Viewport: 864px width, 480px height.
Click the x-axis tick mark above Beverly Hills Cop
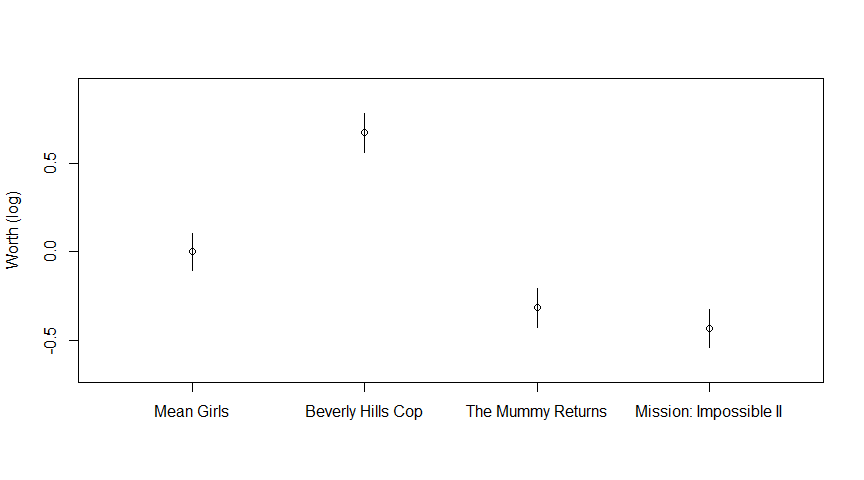coord(364,387)
